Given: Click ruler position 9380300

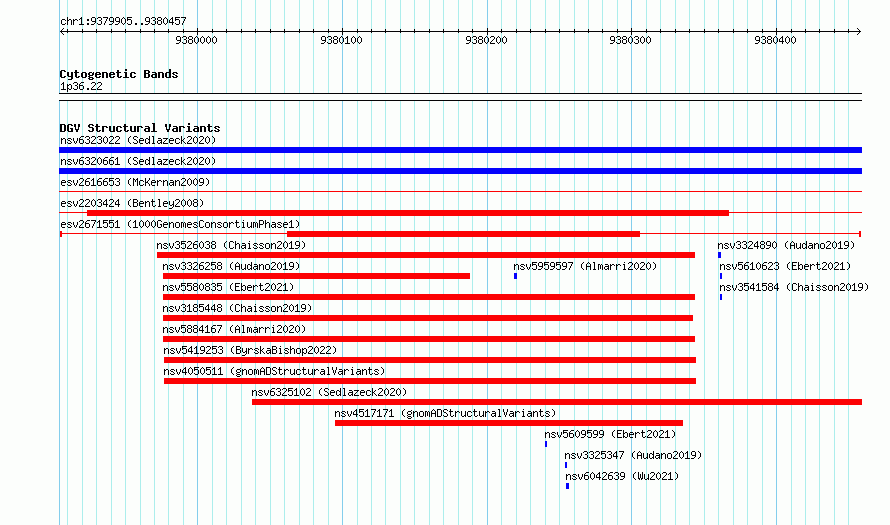Looking at the screenshot, I should pos(630,40).
